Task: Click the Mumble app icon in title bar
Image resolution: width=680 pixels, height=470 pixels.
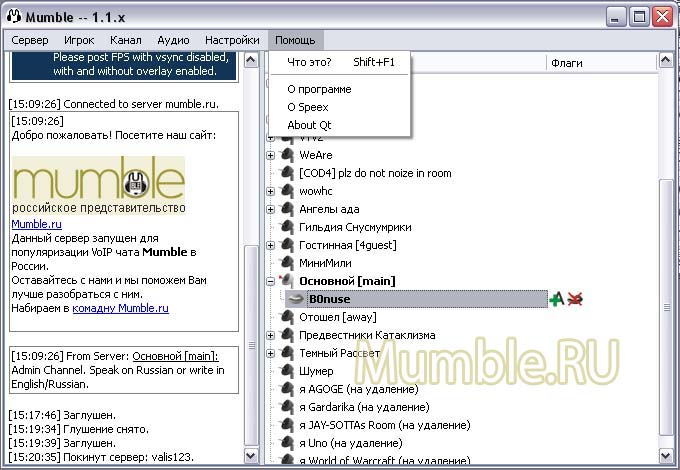Action: pyautogui.click(x=15, y=16)
